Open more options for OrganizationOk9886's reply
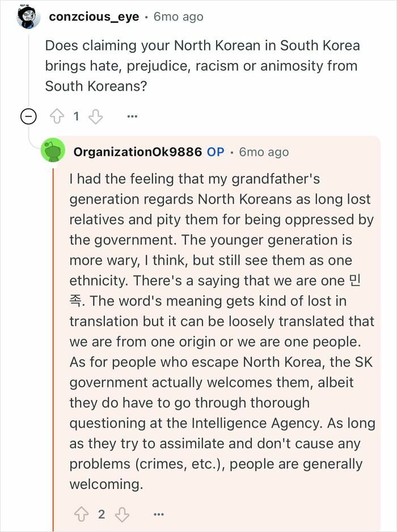 159,513
